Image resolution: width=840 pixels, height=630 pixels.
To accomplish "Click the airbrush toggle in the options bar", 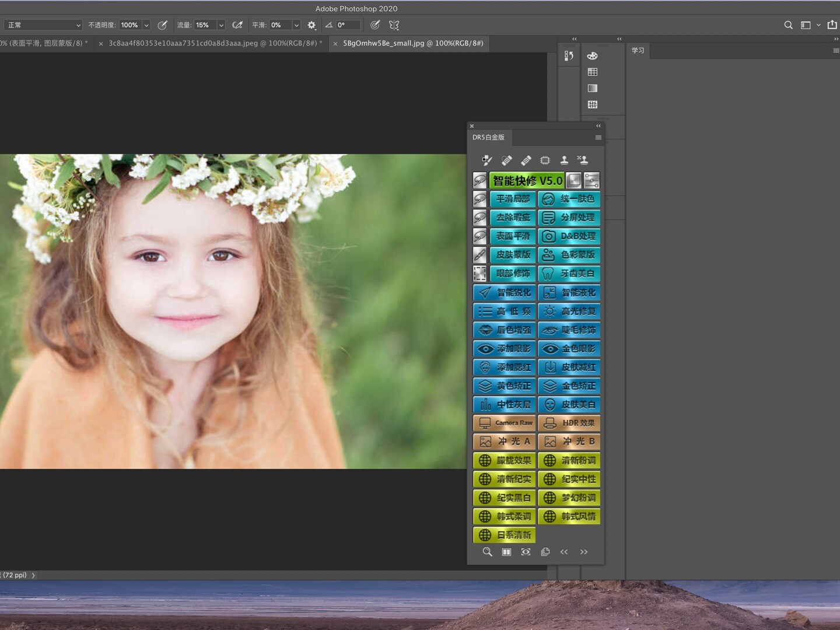I will tap(237, 24).
